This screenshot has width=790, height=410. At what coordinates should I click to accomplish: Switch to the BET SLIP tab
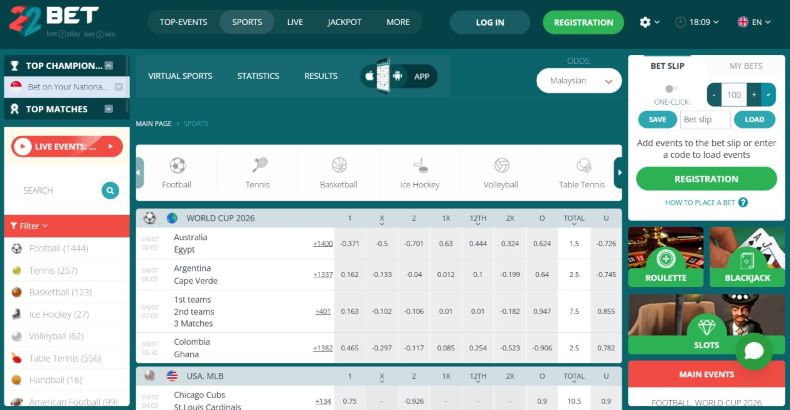point(667,66)
